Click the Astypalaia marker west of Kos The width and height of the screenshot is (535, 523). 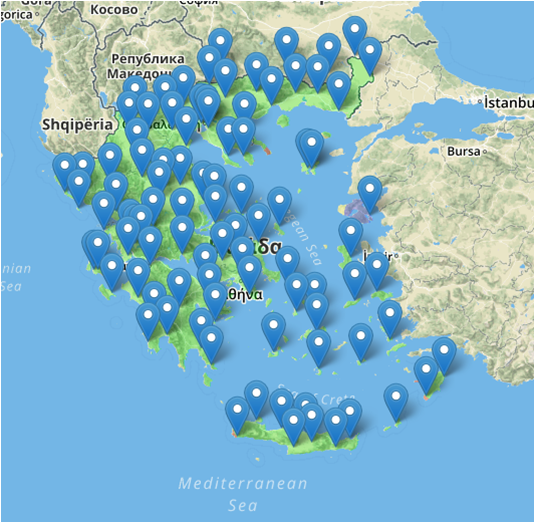tap(361, 343)
